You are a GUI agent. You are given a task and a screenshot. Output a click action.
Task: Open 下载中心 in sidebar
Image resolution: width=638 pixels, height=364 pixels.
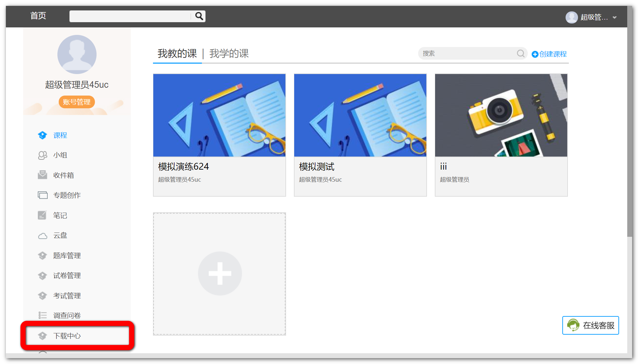click(x=67, y=336)
